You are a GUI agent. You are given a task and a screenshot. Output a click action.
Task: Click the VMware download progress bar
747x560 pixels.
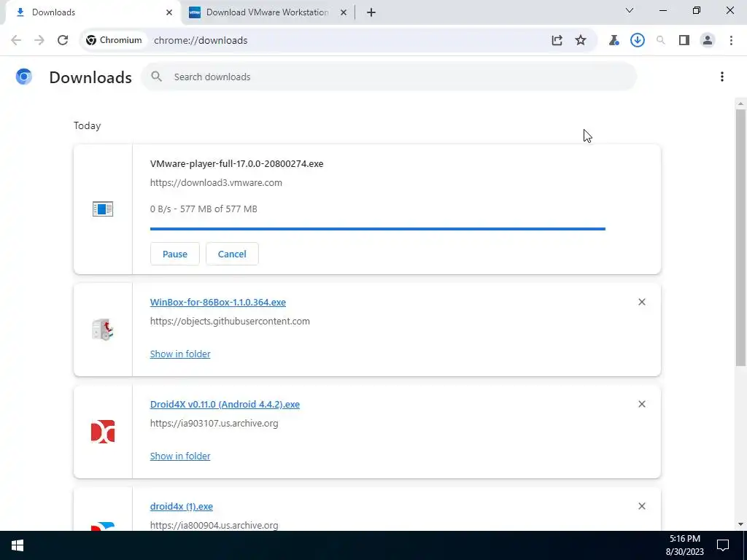[378, 229]
